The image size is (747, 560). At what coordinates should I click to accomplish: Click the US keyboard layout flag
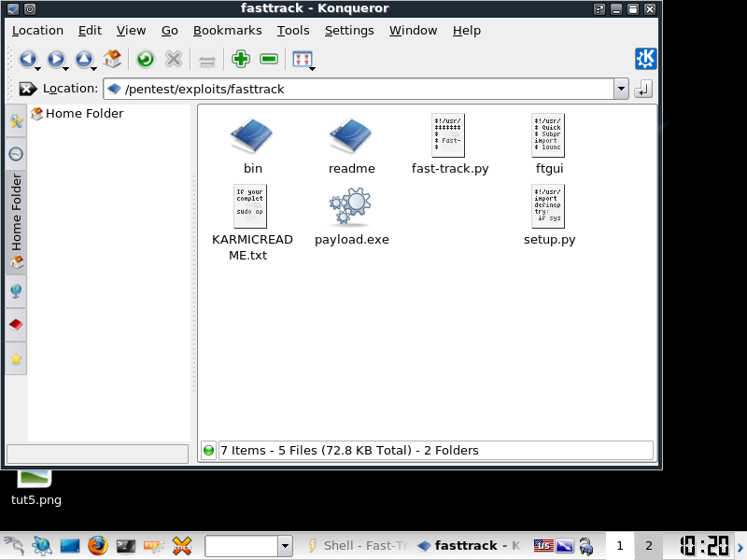click(543, 546)
